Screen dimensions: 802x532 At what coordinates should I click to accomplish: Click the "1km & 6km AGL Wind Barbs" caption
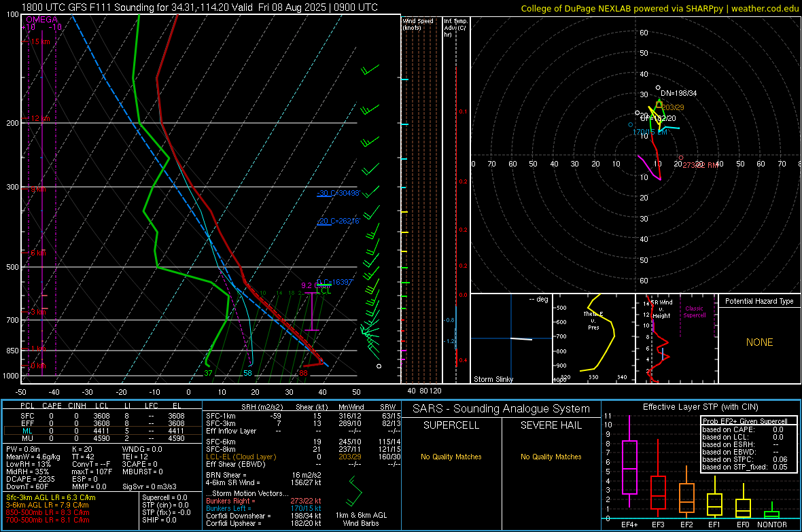click(x=361, y=519)
